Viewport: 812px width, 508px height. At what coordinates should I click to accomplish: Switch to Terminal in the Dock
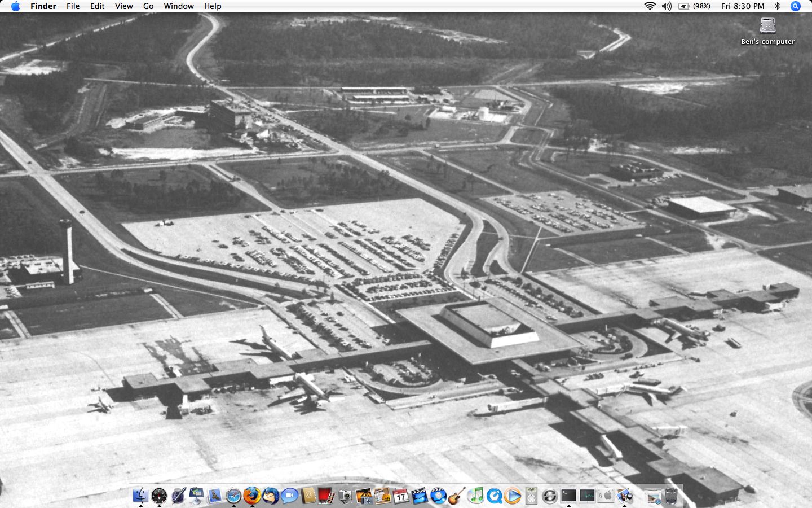[568, 496]
